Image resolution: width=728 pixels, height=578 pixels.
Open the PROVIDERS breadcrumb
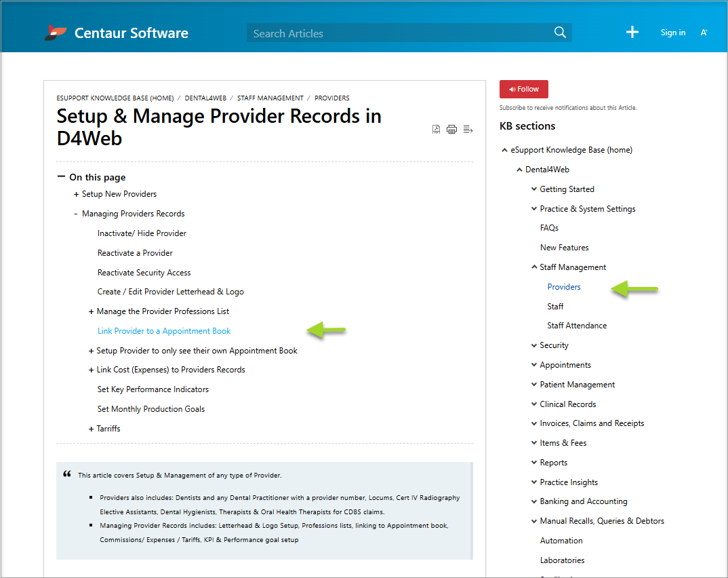click(332, 98)
